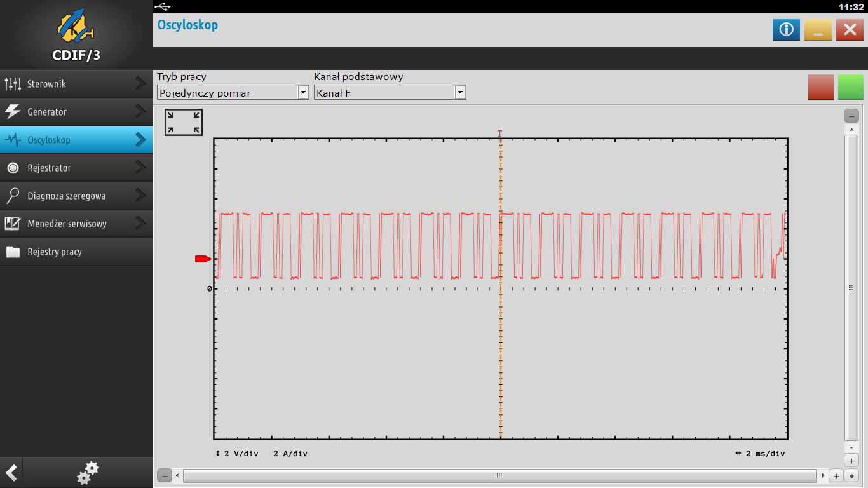868x488 pixels.
Task: Click the settings gears icon
Action: click(88, 473)
